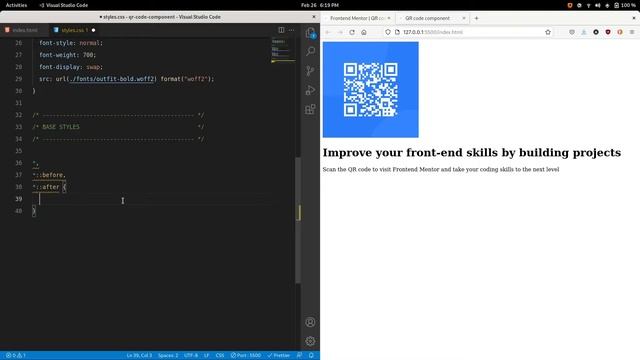This screenshot has height=360, width=640.
Task: Open the Visual Studio Code app menu
Action: click(64, 5)
